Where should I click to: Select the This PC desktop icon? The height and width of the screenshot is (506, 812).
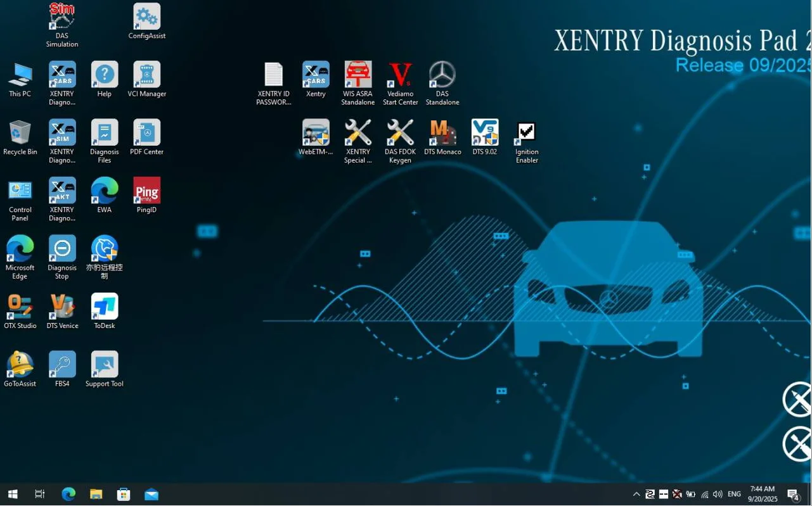pos(20,79)
